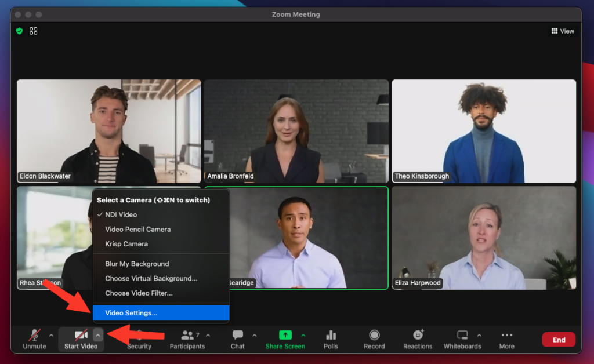The image size is (594, 364).
Task: Select Amalia Bronfeld's video tile
Action: (296, 131)
